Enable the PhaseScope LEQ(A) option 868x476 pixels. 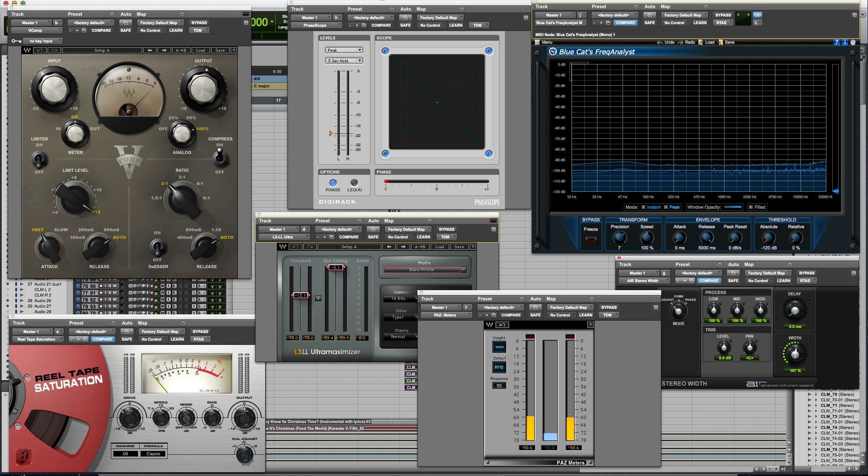coord(354,183)
